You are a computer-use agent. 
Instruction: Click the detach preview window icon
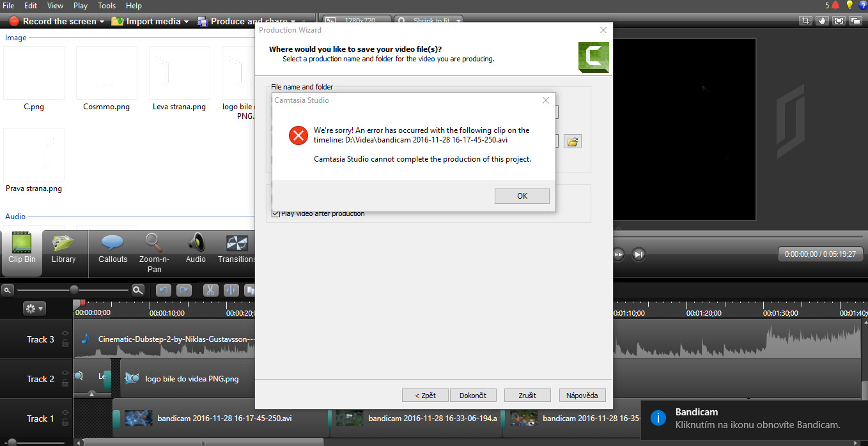(x=855, y=20)
